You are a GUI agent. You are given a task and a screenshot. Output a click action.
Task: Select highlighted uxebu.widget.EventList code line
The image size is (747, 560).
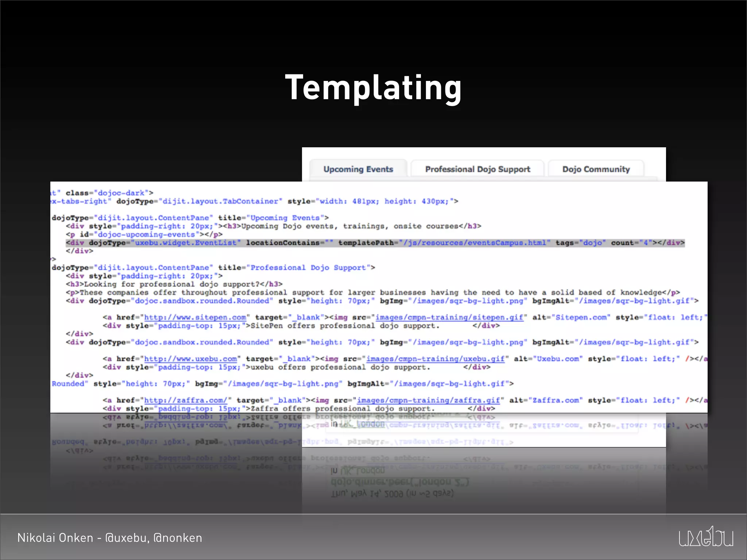pyautogui.click(x=375, y=243)
